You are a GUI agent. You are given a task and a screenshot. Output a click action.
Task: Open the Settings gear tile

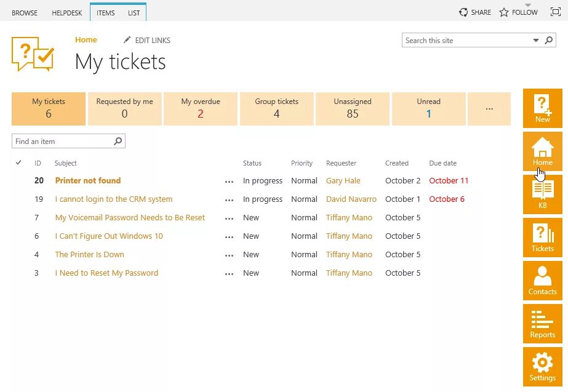point(542,366)
